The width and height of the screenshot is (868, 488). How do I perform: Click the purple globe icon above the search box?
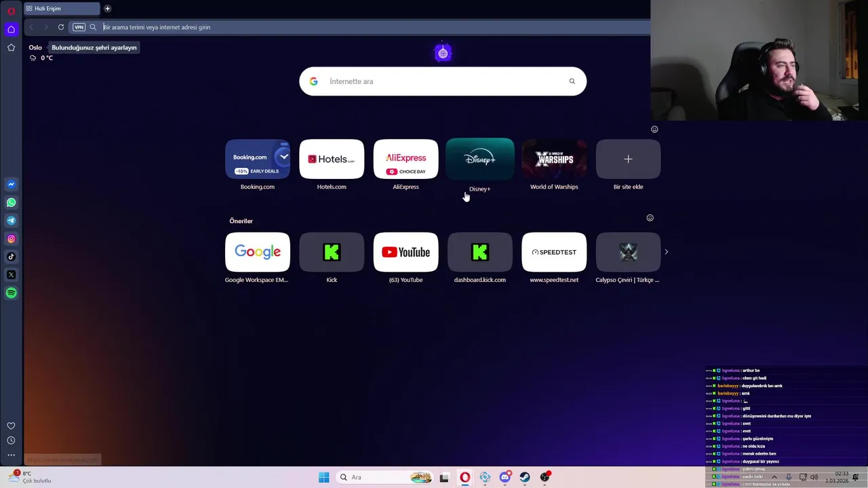443,53
